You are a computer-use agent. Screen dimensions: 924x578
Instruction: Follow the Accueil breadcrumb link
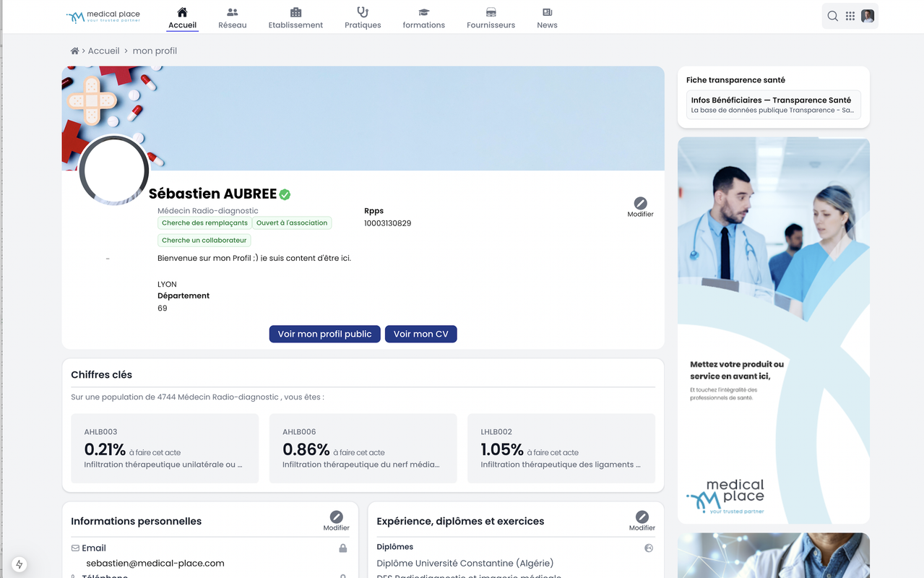click(104, 51)
